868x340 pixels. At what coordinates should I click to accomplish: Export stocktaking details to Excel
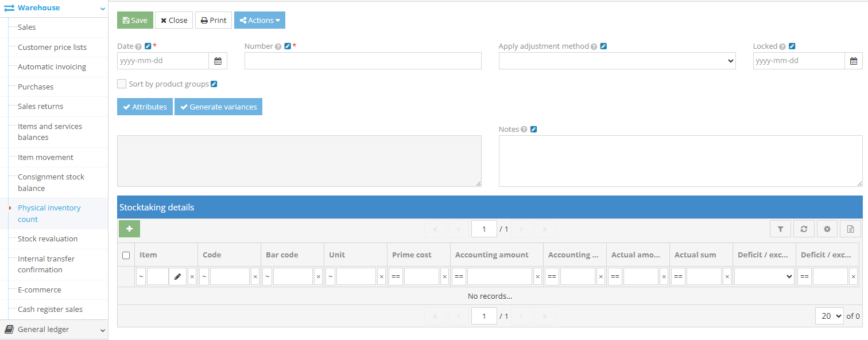pos(850,229)
